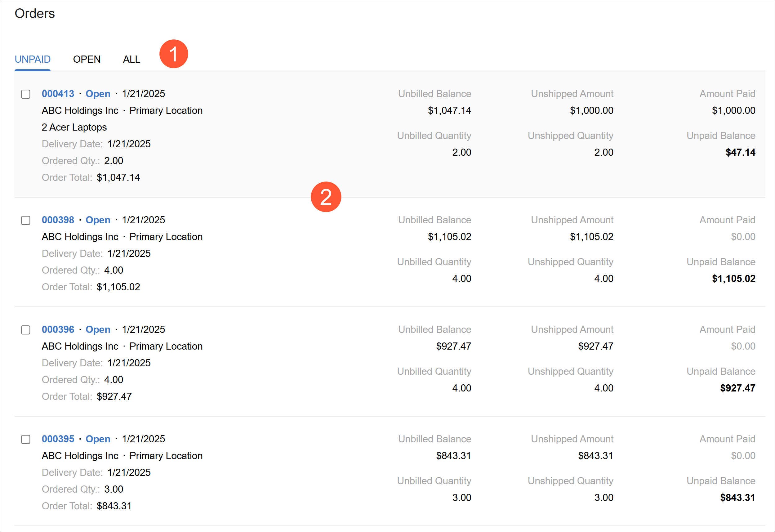Click the red callout marker numbered 2
775x532 pixels.
[326, 197]
